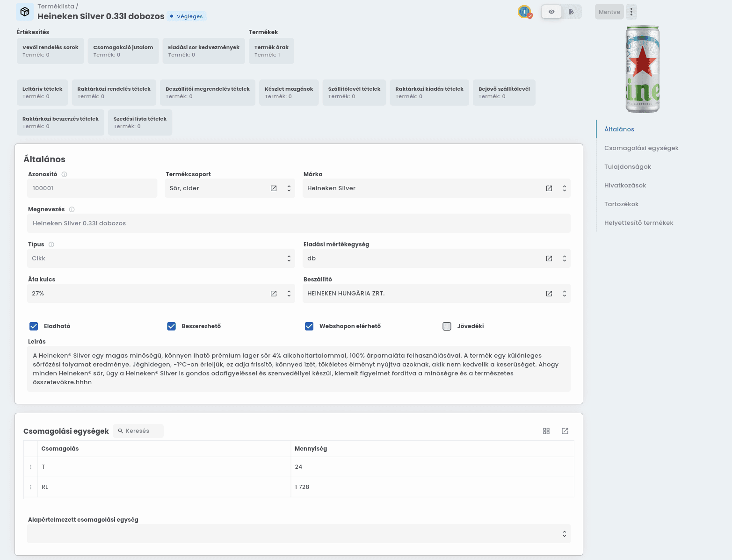Open row menu handle for RL packaging
Screen dimensions: 732x560
(31, 487)
